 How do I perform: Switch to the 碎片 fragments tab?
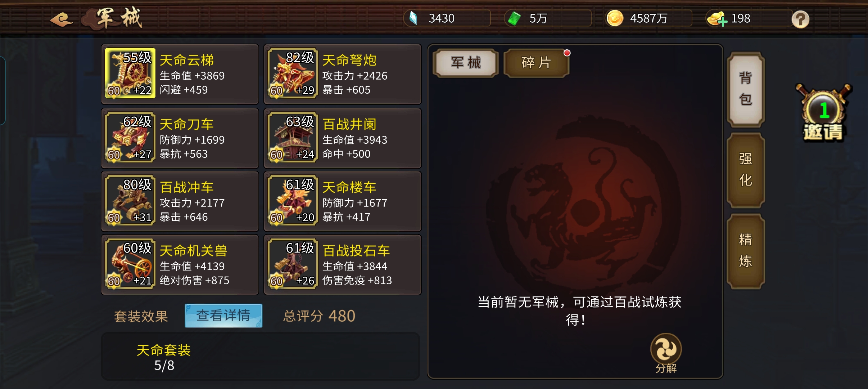(536, 63)
